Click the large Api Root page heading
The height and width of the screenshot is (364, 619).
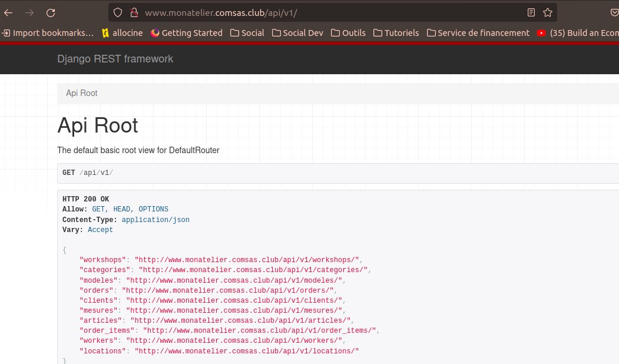[98, 125]
